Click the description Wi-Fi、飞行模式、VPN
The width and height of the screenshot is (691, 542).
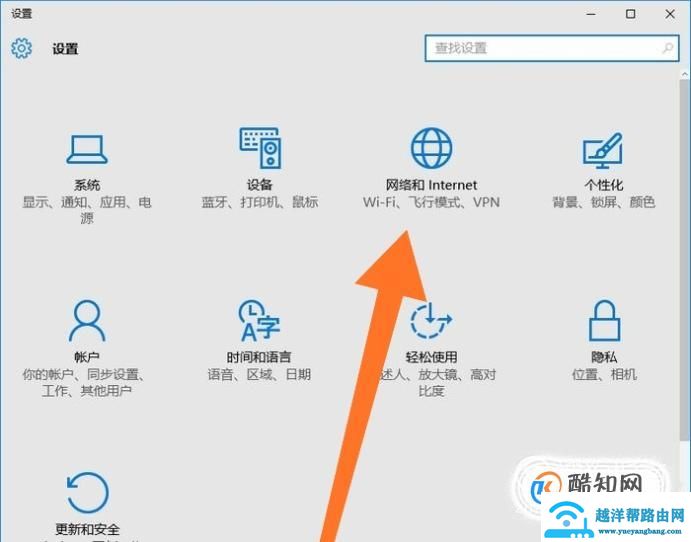point(431,202)
